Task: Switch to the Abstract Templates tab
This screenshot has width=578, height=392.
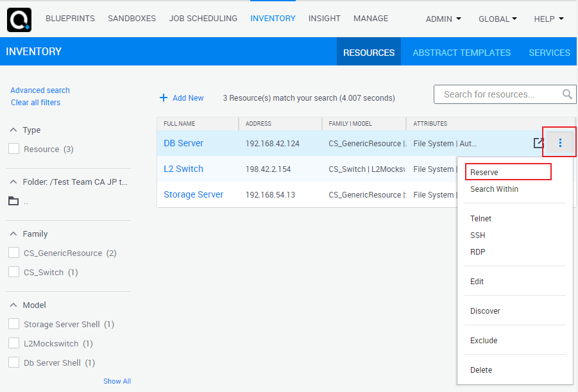Action: click(x=461, y=53)
